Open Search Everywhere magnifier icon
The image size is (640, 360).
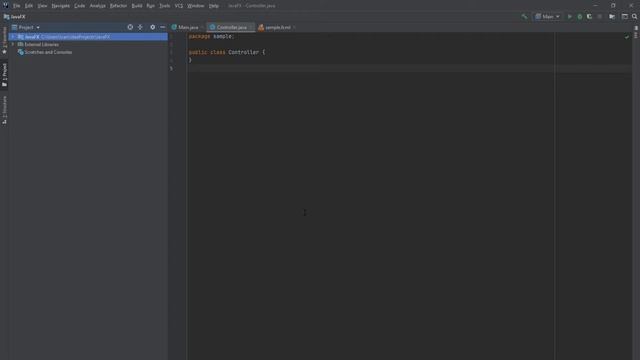click(x=634, y=17)
